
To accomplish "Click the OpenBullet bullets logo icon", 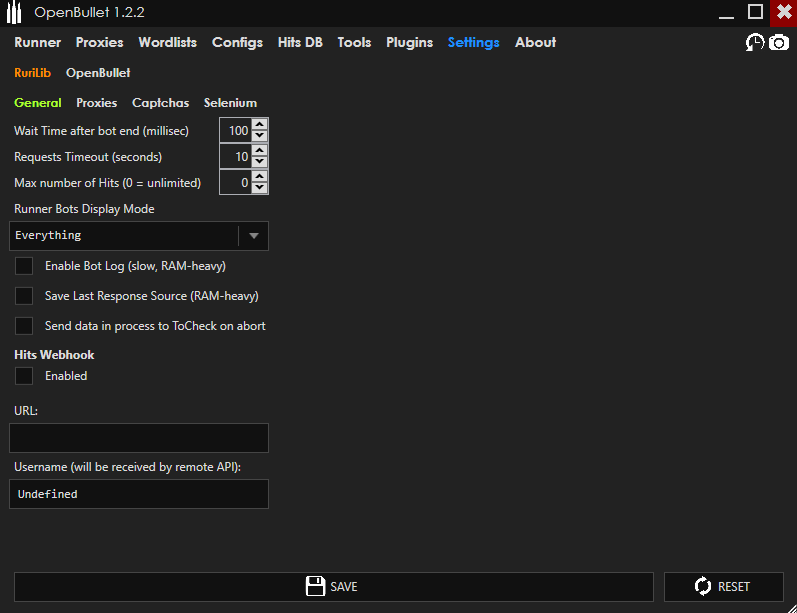I will 14,13.
